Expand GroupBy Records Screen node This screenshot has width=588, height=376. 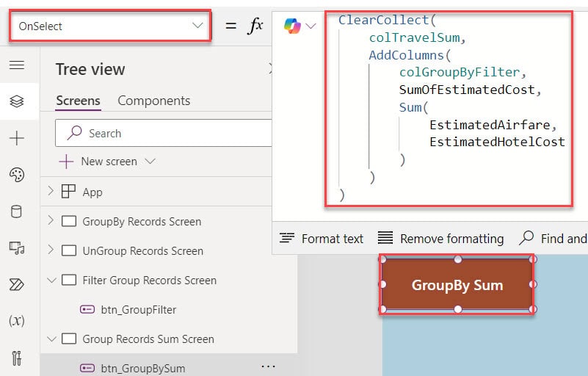click(51, 220)
